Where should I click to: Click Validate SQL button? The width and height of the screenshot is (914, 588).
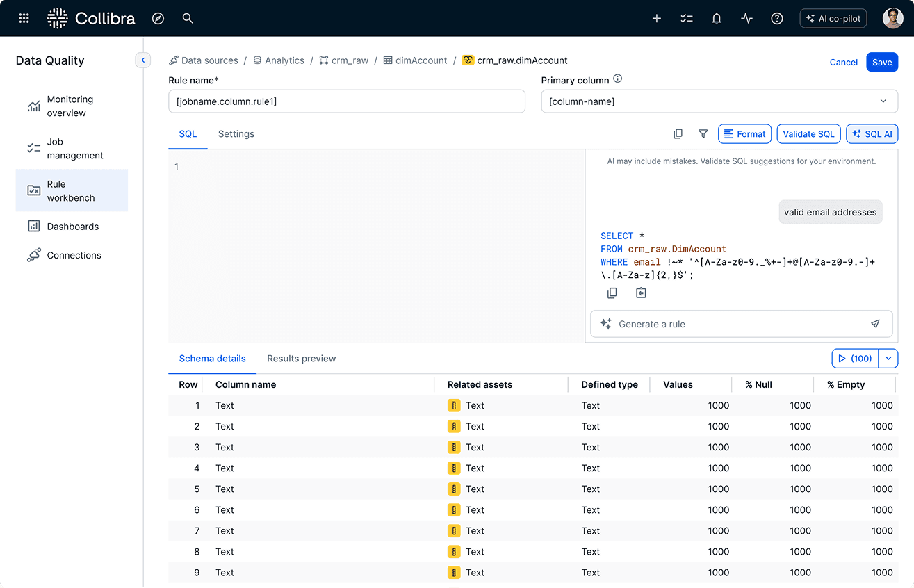coord(808,134)
